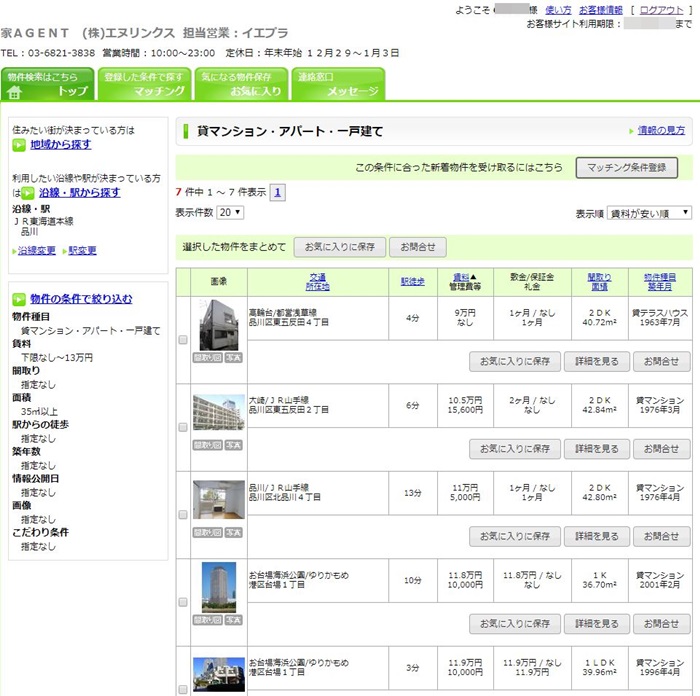Click the green arrow icon beside 物件の条件で絞り込む
700x696 pixels.
click(x=19, y=299)
